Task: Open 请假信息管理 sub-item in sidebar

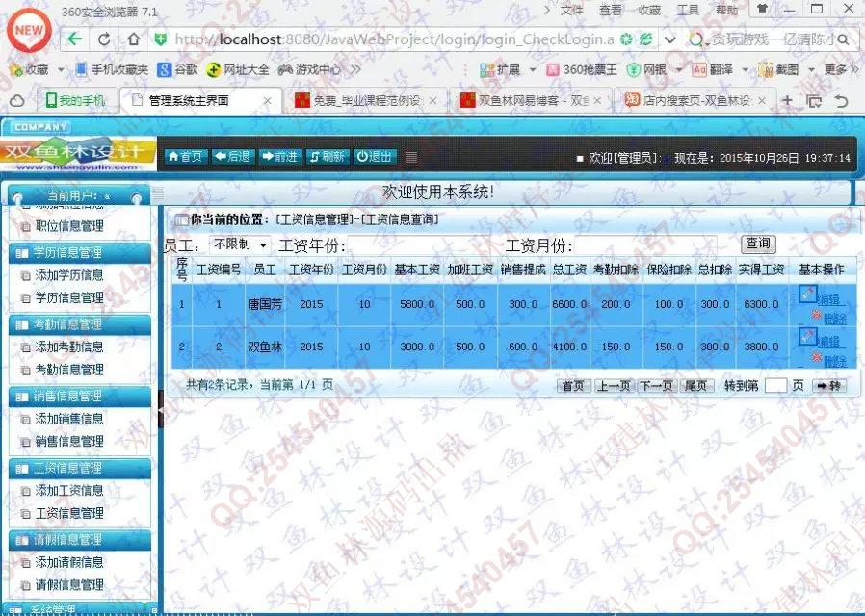Action: [69, 584]
